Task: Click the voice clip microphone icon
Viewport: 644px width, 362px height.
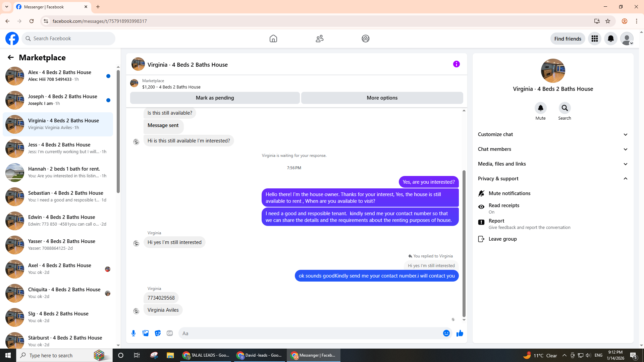Action: [133, 333]
